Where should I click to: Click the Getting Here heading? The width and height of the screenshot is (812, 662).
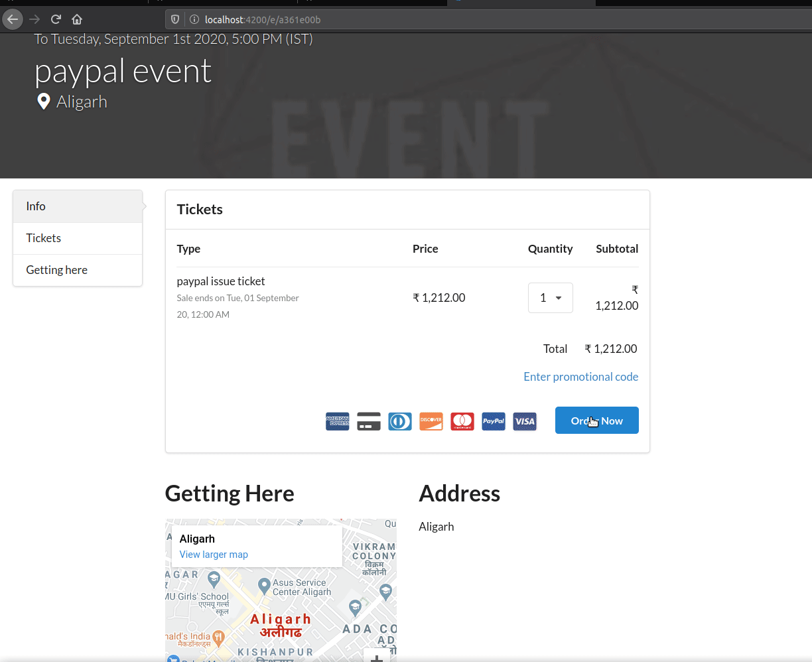coord(230,494)
